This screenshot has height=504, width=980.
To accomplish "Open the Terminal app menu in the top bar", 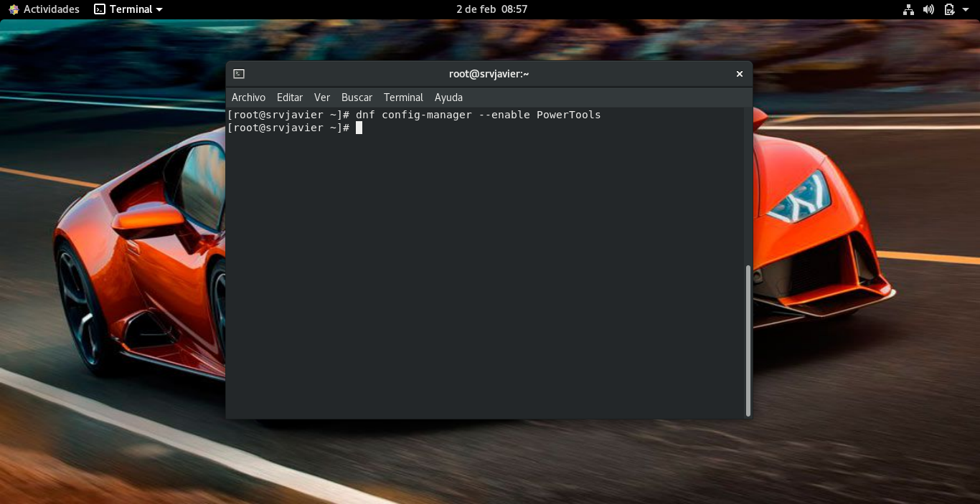I will click(x=128, y=9).
